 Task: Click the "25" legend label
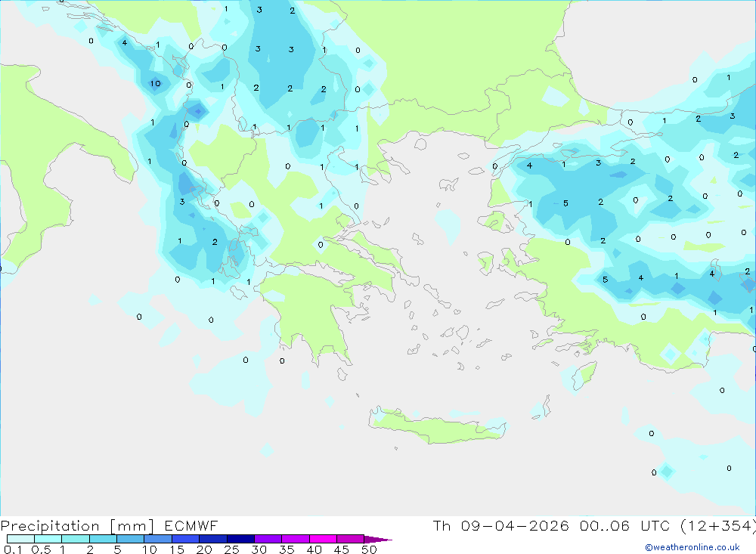click(x=231, y=549)
